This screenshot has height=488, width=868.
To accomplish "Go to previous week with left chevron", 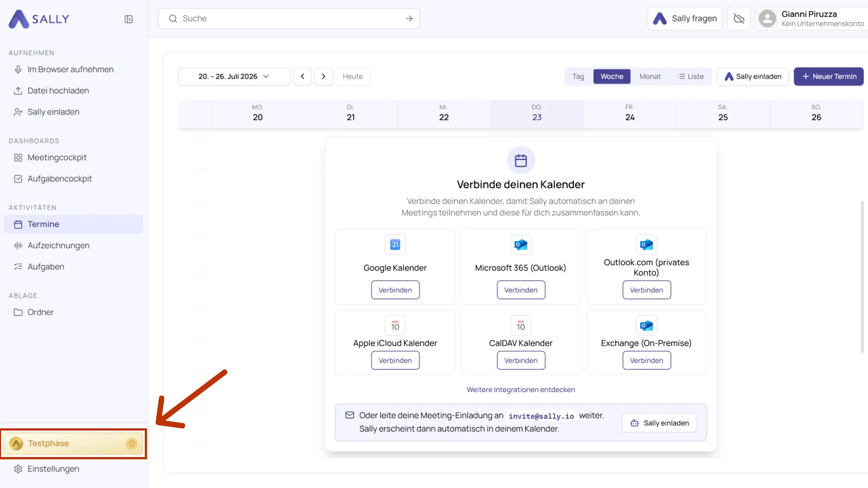I will point(302,76).
